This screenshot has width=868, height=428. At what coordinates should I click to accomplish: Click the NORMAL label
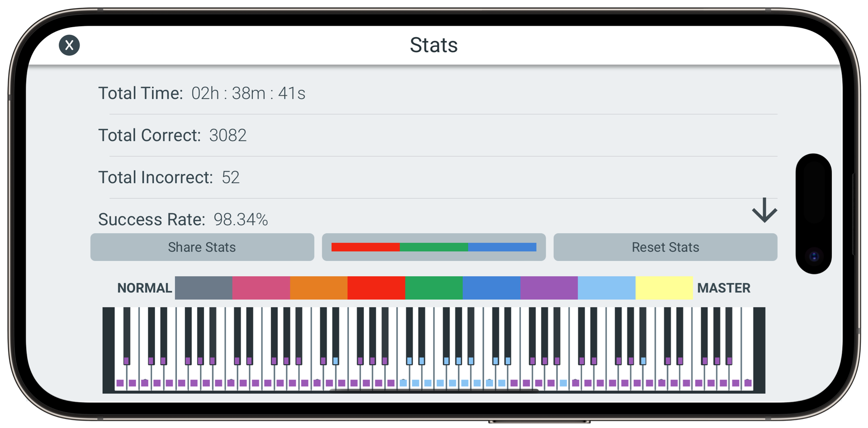click(144, 288)
